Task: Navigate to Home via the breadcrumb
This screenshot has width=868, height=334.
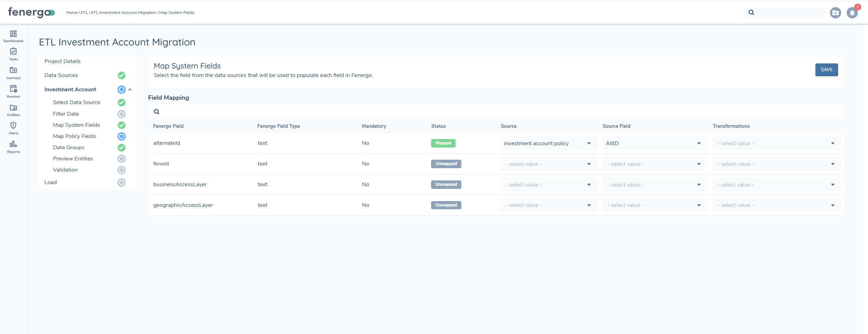Action: 72,13
